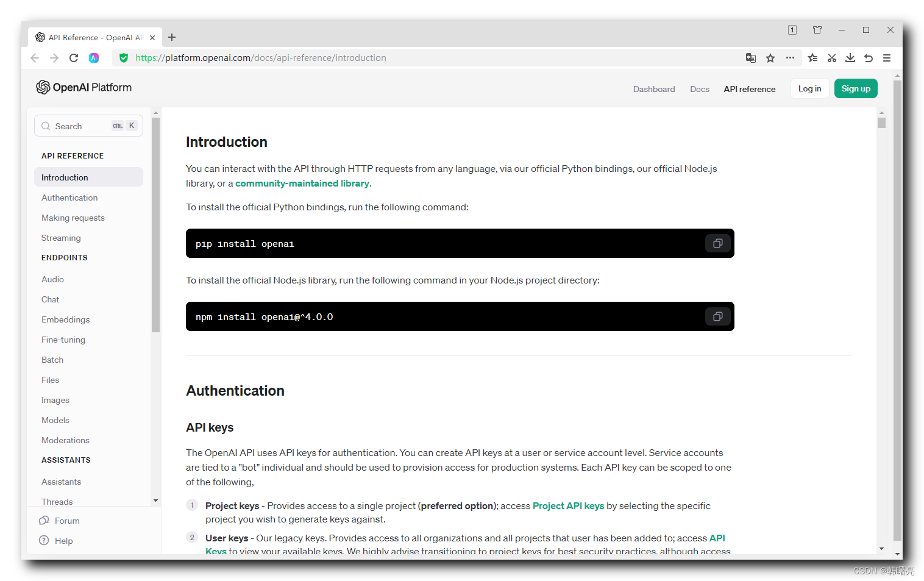Open Making requests in the sidebar

click(x=73, y=218)
